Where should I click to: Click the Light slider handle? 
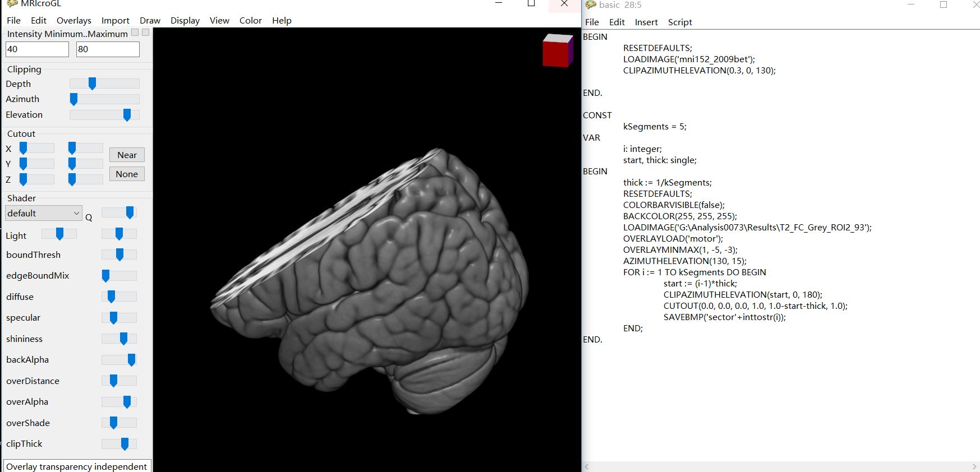[x=59, y=234]
